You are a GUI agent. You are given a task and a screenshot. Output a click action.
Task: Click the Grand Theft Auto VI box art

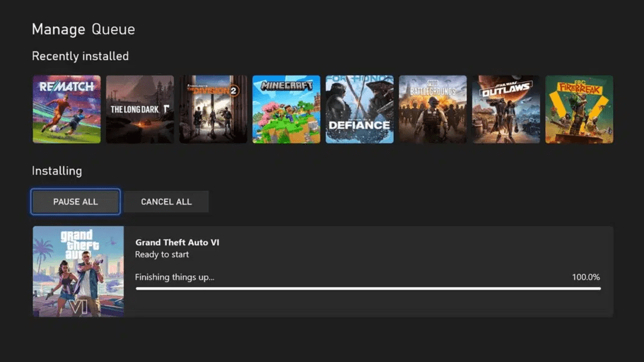click(x=78, y=270)
